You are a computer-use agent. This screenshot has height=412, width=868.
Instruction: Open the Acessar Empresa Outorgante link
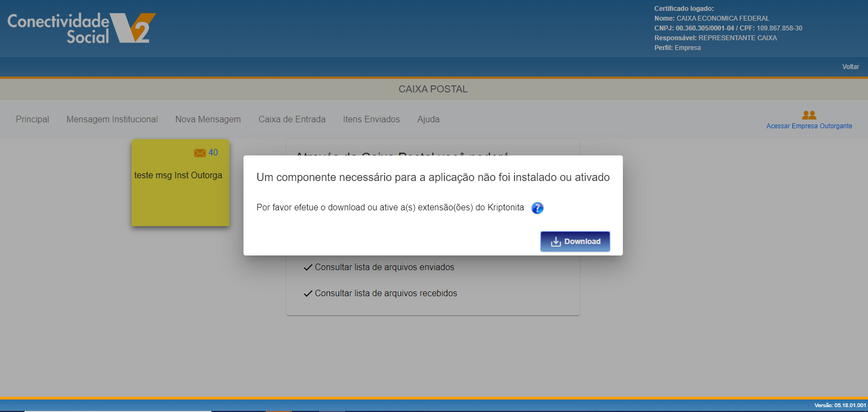tap(809, 126)
